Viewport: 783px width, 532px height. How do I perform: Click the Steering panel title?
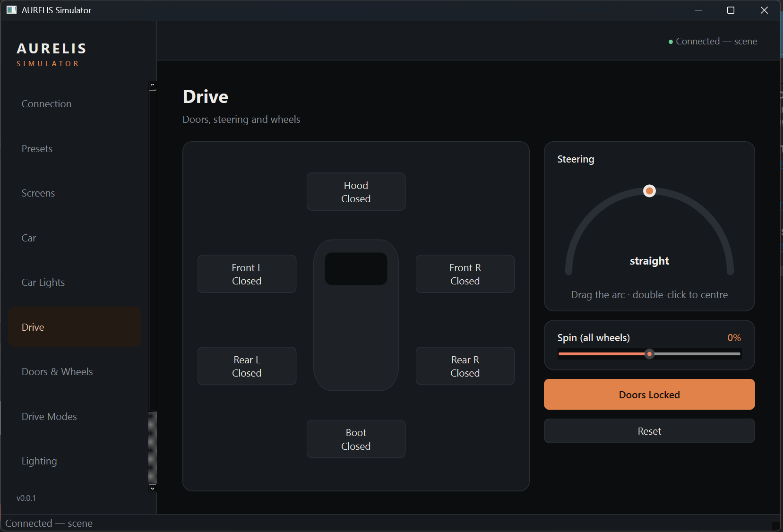point(576,159)
